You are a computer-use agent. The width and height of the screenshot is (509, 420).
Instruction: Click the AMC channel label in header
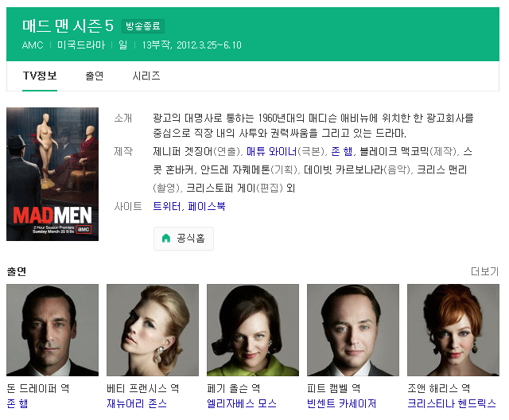[x=33, y=45]
